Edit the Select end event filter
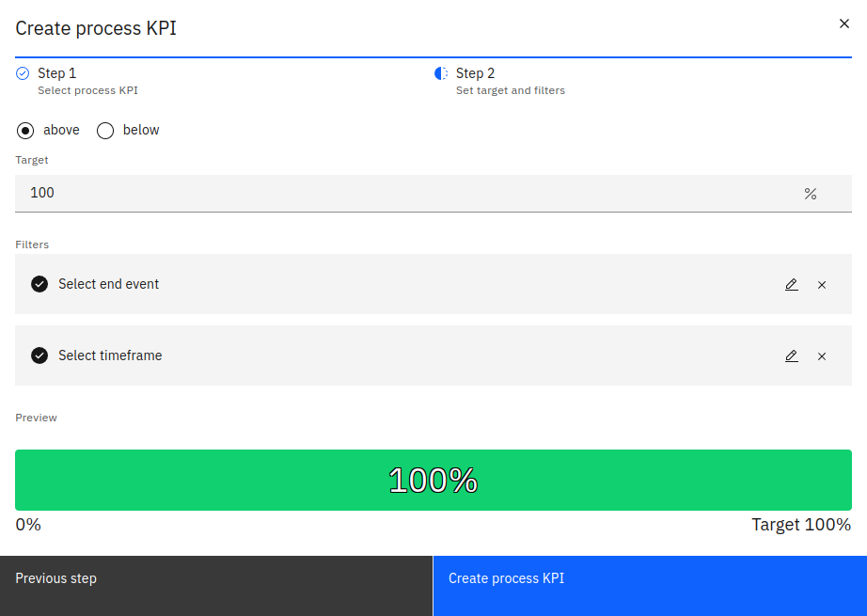Screen dimensions: 867x616 791,284
